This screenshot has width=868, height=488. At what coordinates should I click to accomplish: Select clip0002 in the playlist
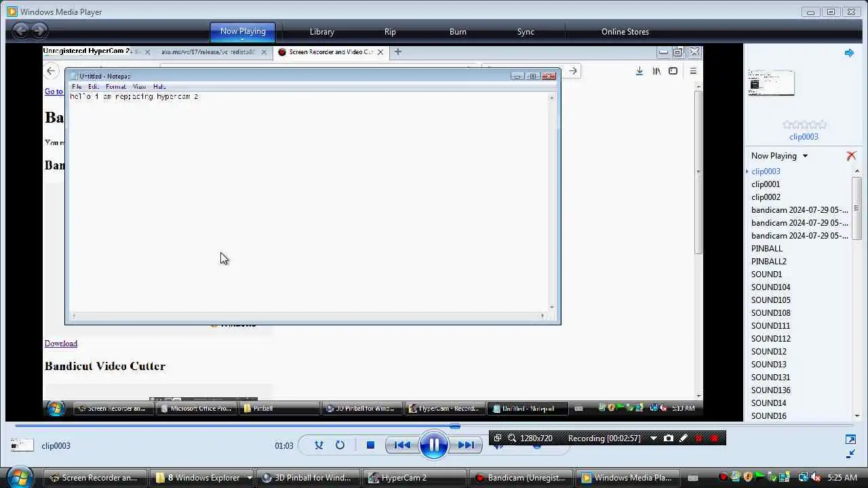coord(766,197)
